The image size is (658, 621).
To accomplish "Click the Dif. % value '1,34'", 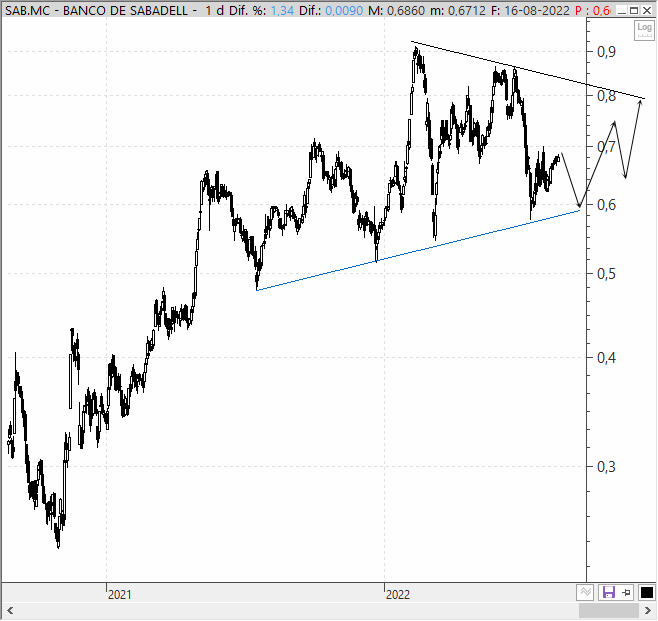I will pyautogui.click(x=282, y=10).
